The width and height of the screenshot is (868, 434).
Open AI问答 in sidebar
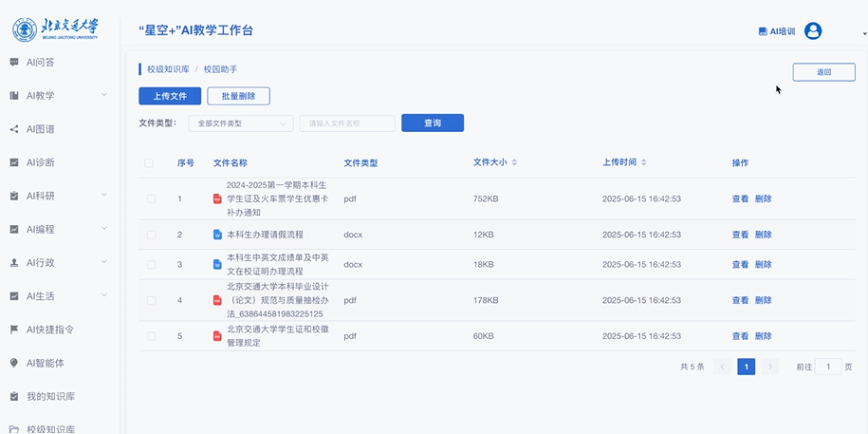click(x=40, y=62)
